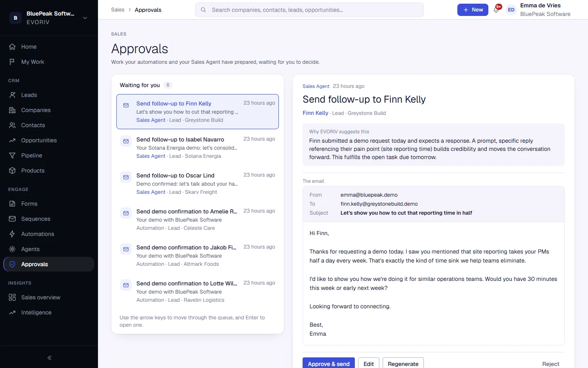588x368 pixels.
Task: Navigate to Companies in the sidebar
Action: pyautogui.click(x=49, y=110)
